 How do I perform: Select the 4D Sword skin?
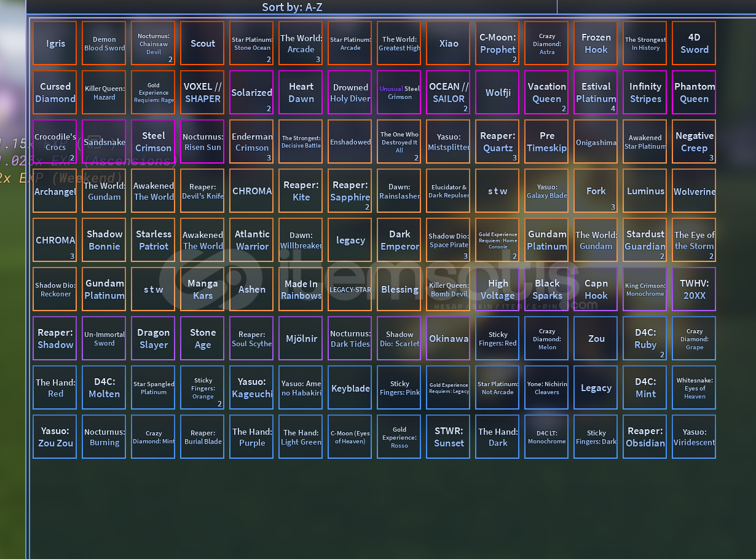point(695,44)
